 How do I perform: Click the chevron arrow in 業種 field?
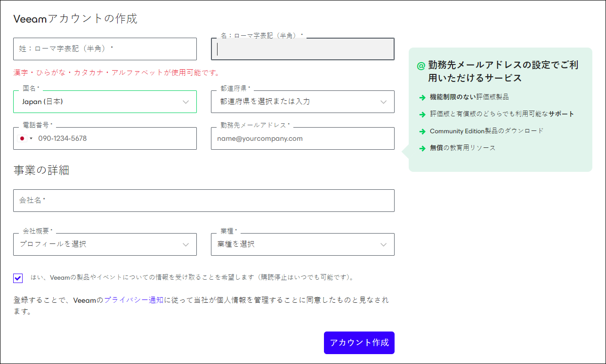click(384, 245)
